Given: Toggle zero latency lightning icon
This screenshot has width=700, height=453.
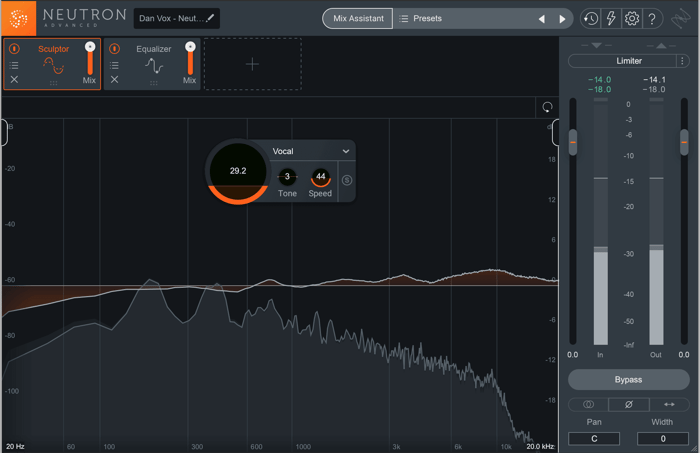Looking at the screenshot, I should point(611,19).
